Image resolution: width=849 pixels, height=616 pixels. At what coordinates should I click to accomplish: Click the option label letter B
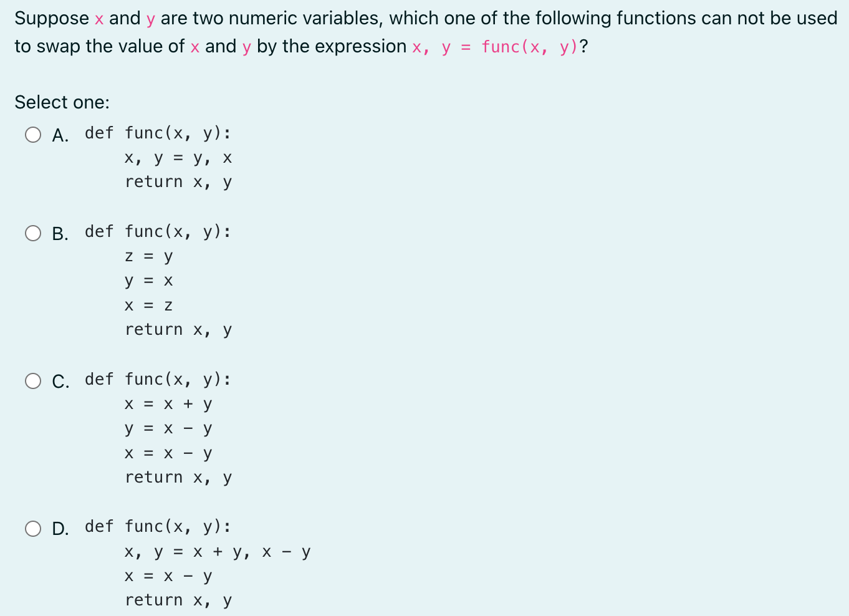[x=59, y=234]
